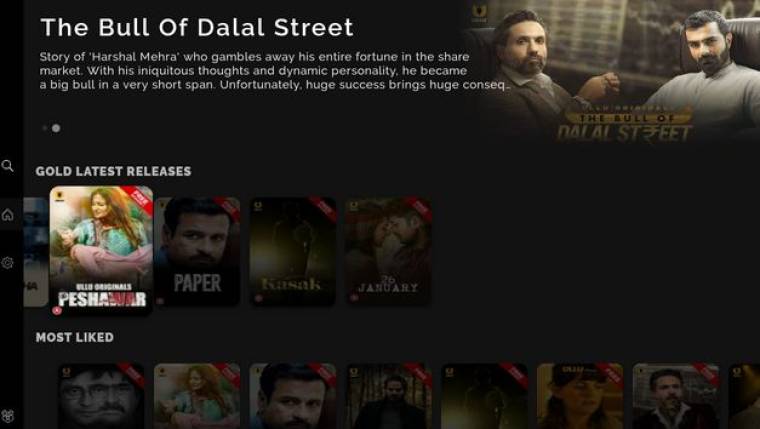The height and width of the screenshot is (429, 760).
Task: Click the Gold Latest Releases heading
Action: click(x=113, y=171)
